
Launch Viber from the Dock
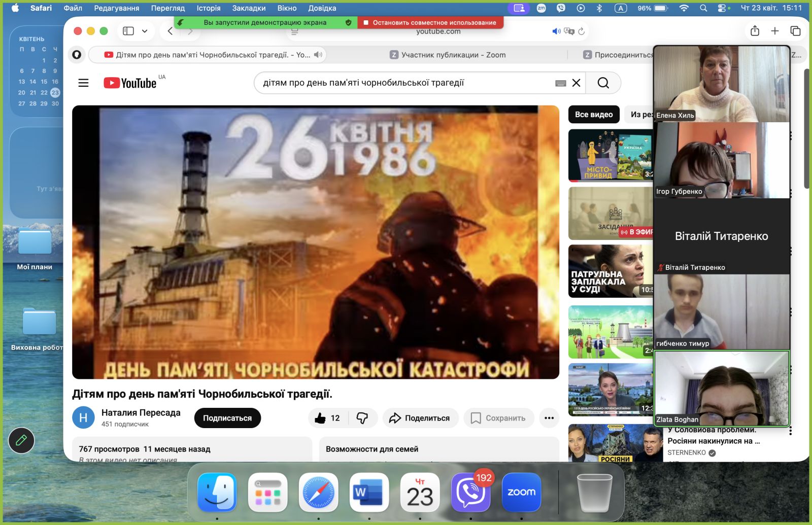pos(470,493)
